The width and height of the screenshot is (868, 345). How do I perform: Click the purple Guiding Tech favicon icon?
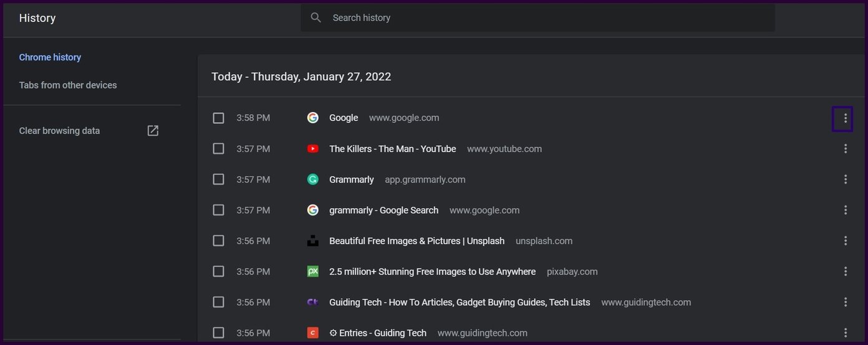tap(313, 302)
